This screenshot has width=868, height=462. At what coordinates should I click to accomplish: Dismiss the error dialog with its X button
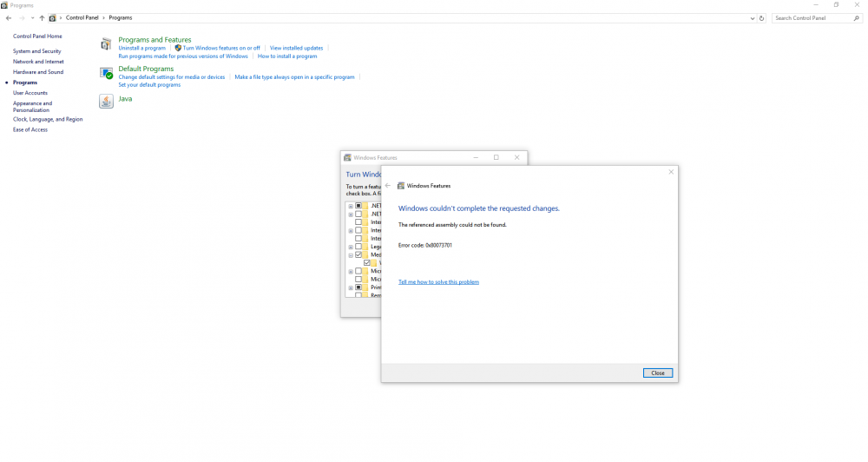tap(671, 172)
